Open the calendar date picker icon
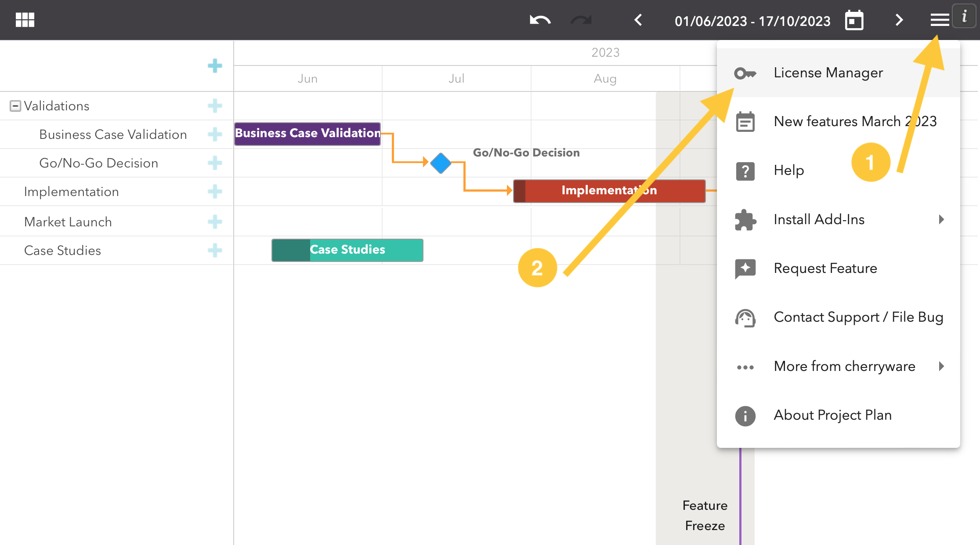 point(854,21)
